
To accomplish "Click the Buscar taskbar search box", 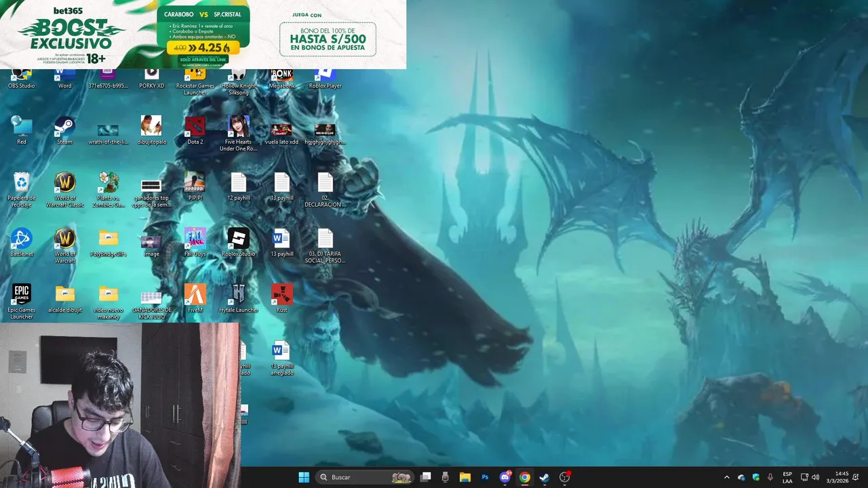I will (364, 477).
